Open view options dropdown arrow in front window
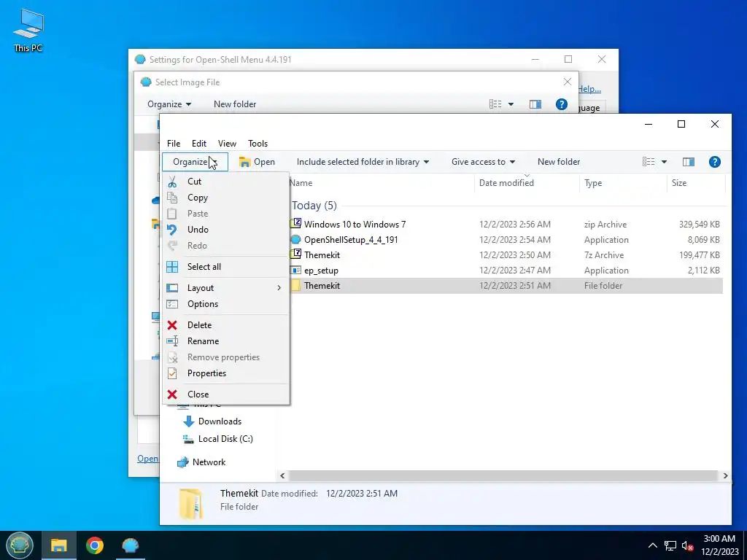747x560 pixels. [664, 162]
